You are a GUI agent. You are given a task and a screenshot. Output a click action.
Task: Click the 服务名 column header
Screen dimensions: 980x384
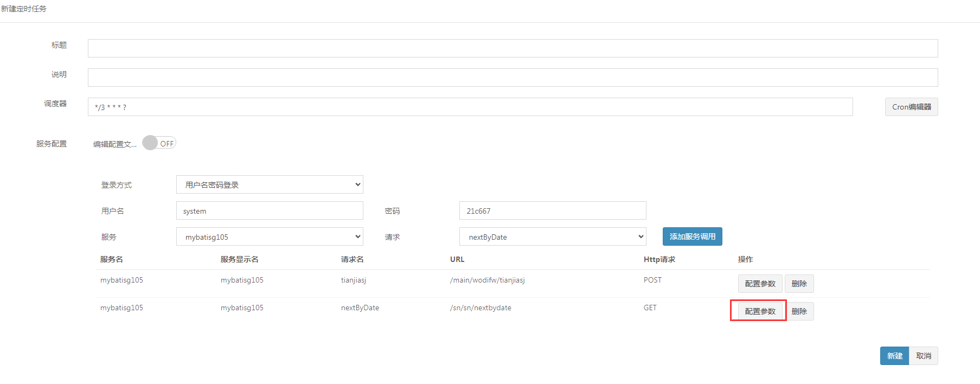click(112, 259)
